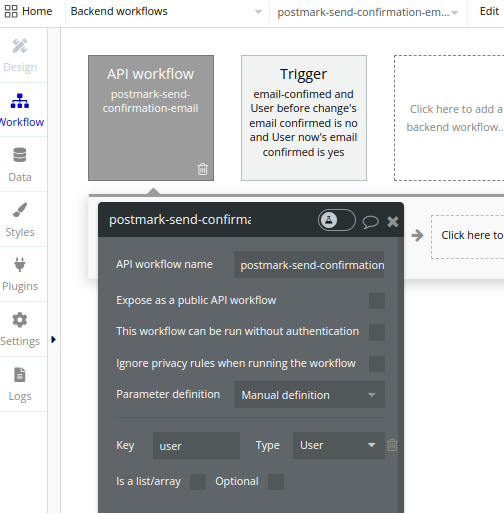Screen dimensions: 504x513
Task: Click the Parameter definition label
Action: pos(168,394)
